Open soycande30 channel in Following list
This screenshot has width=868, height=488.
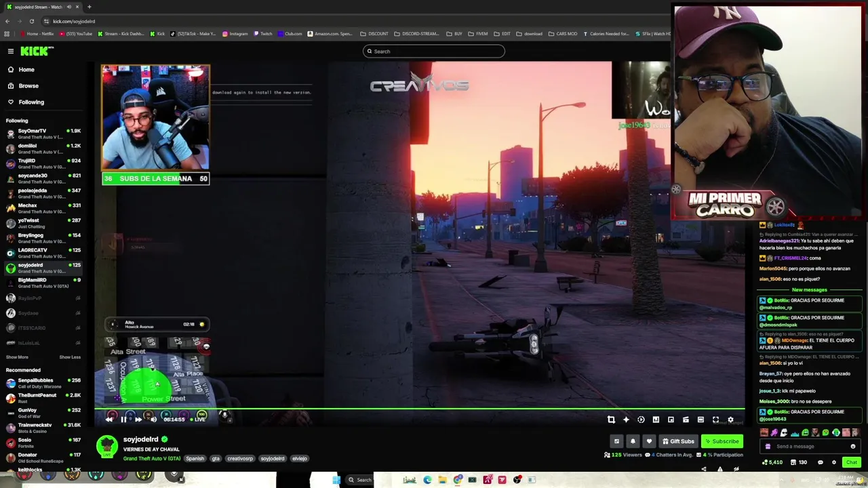pos(43,178)
